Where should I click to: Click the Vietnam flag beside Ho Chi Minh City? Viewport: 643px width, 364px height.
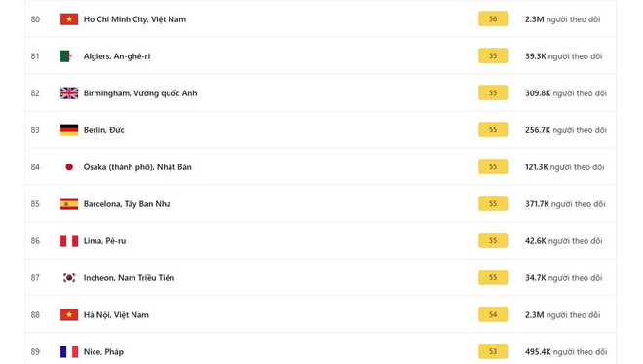[x=69, y=19]
